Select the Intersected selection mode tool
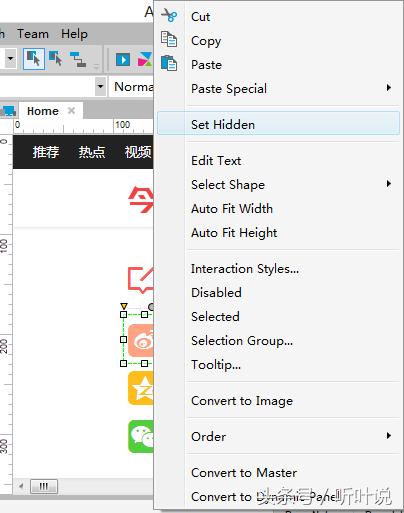 [34, 59]
